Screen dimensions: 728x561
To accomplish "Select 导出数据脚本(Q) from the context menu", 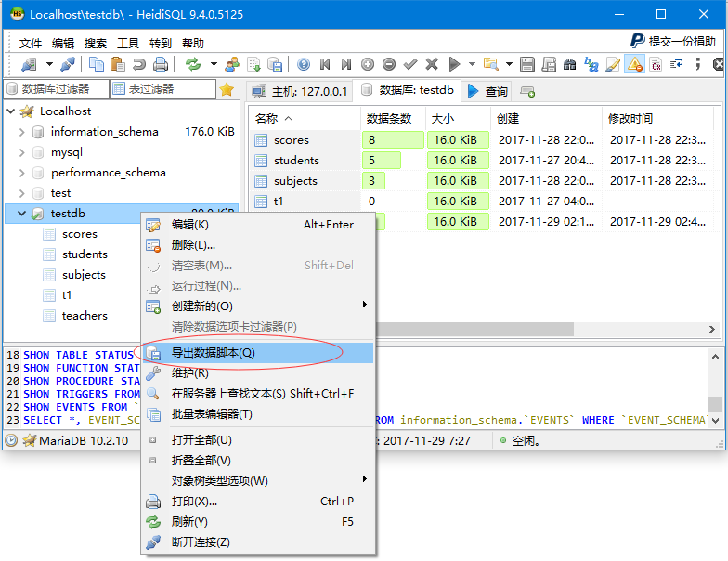I will click(x=213, y=353).
